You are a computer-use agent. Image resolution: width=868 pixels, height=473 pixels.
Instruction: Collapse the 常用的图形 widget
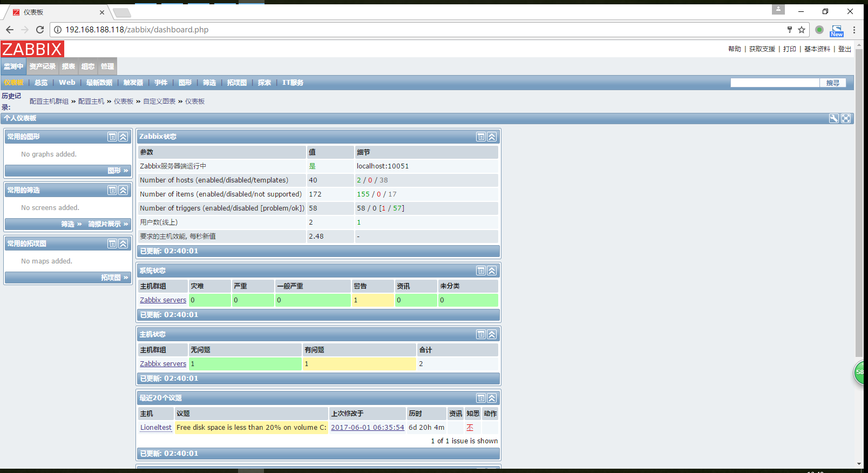[123, 137]
